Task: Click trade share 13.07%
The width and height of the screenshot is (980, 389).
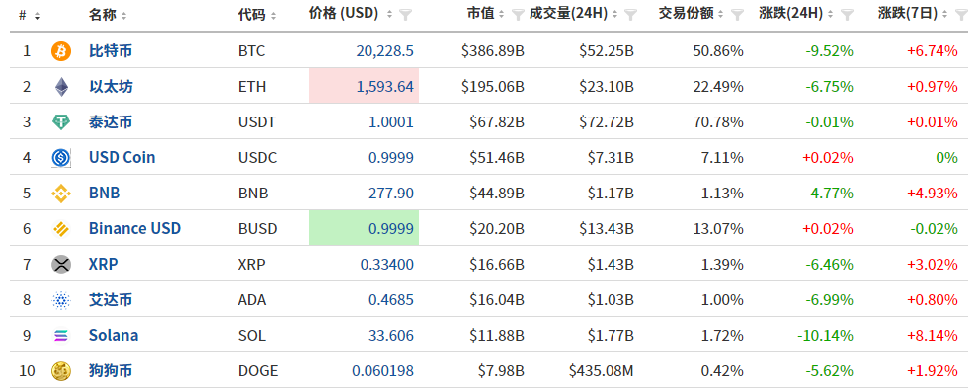Action: 718,229
